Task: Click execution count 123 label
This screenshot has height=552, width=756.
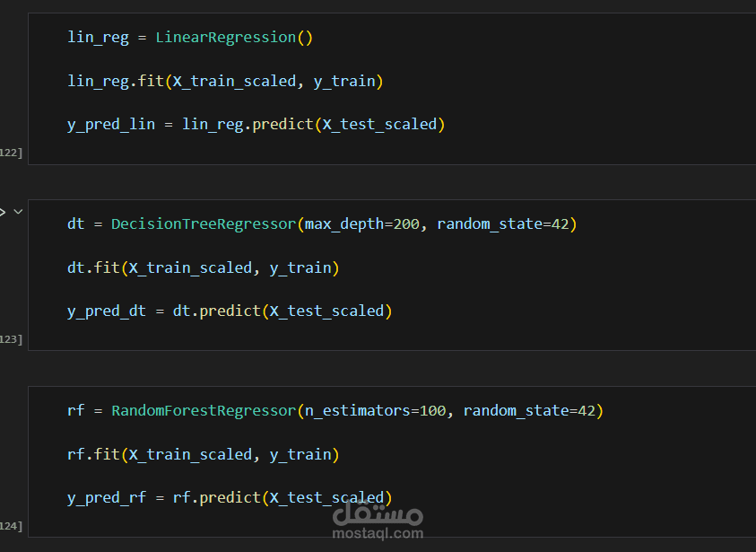Action: (11, 339)
